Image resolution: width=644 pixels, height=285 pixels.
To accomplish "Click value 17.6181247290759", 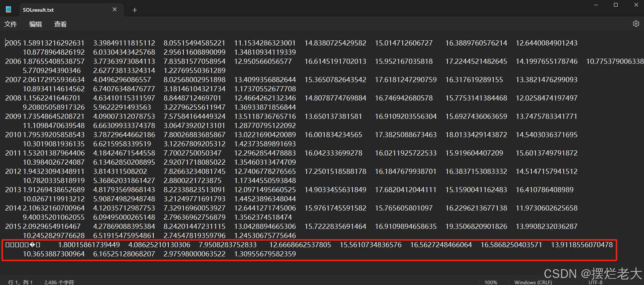I will coord(406,80).
